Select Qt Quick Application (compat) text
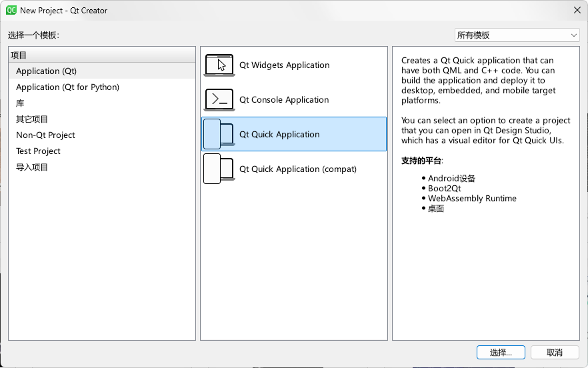Viewport: 588px width, 368px height. click(298, 169)
